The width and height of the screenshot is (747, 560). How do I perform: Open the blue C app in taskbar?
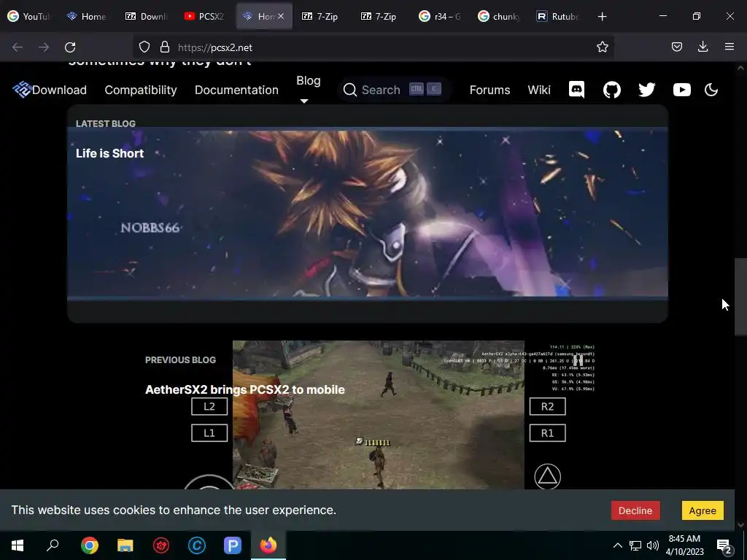(196, 545)
